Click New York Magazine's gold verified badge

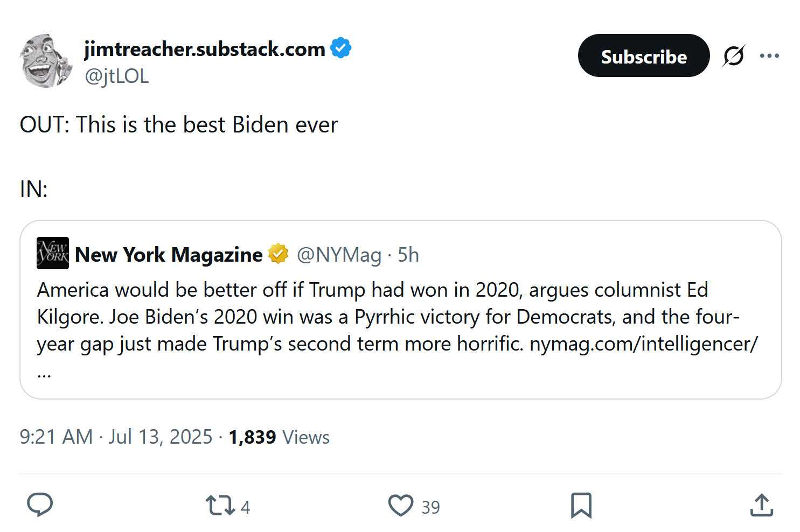279,254
